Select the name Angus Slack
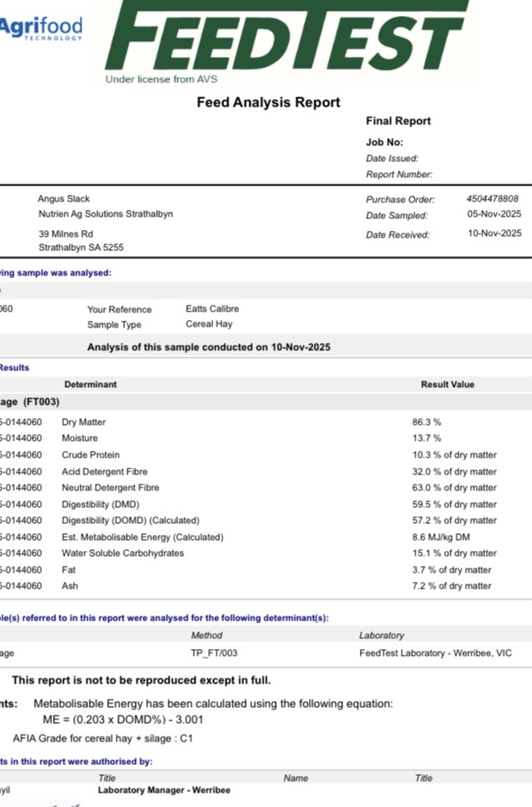The height and width of the screenshot is (807, 532). 64,199
